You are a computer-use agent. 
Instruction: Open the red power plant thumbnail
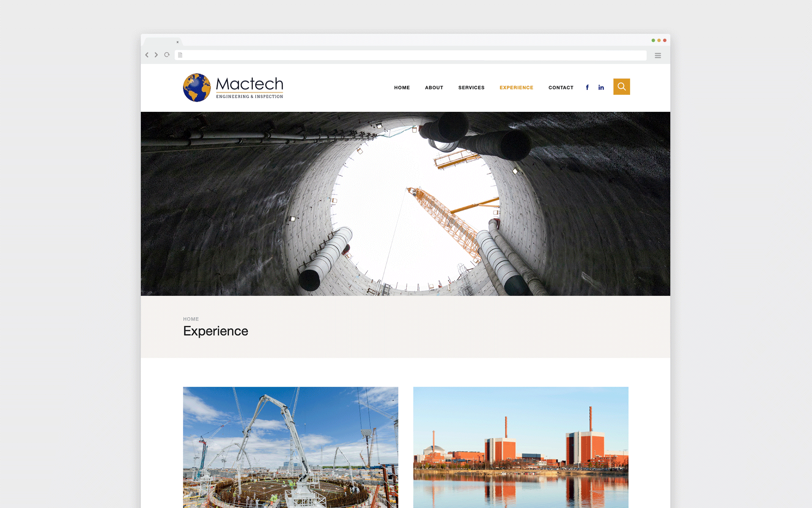pos(521,447)
